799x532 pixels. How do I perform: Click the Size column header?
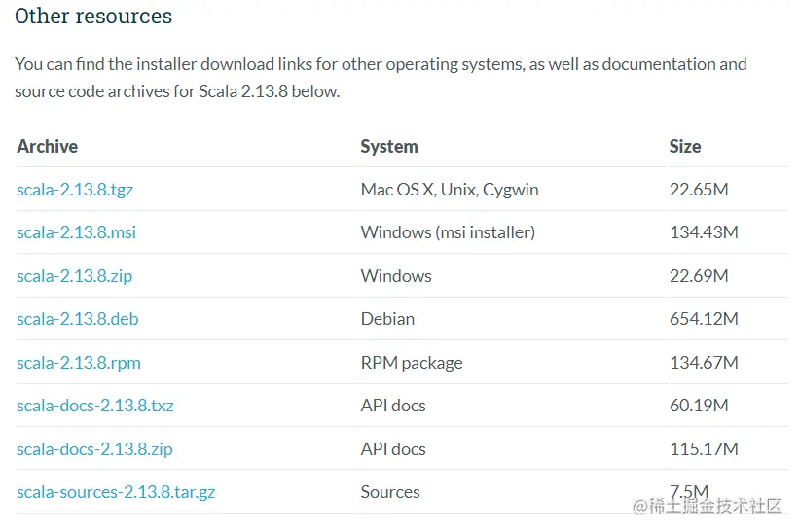tap(685, 147)
